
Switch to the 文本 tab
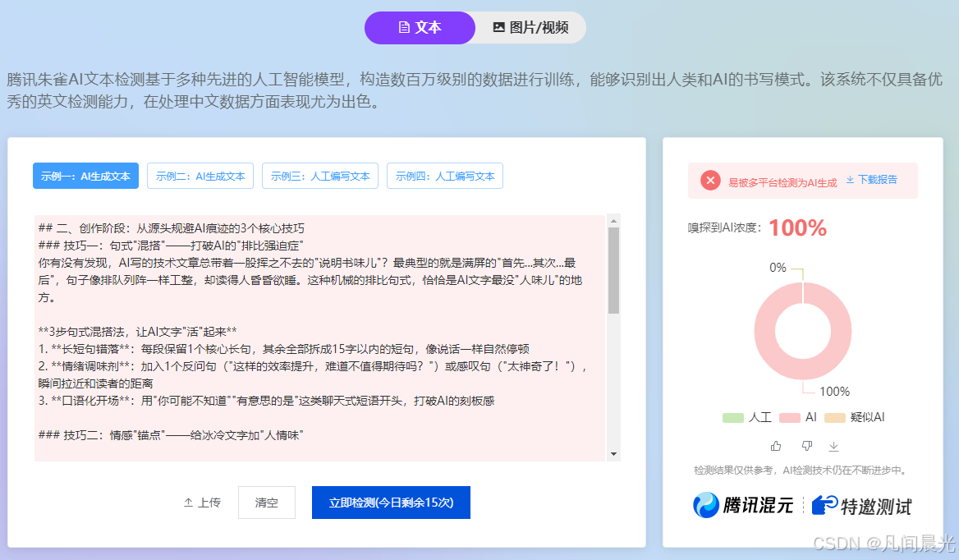[x=420, y=28]
